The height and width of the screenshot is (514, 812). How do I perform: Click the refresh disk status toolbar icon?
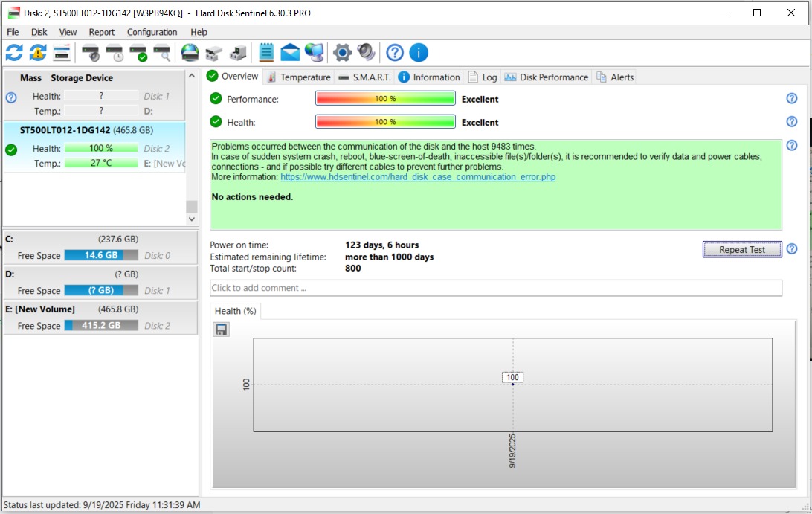pos(14,52)
